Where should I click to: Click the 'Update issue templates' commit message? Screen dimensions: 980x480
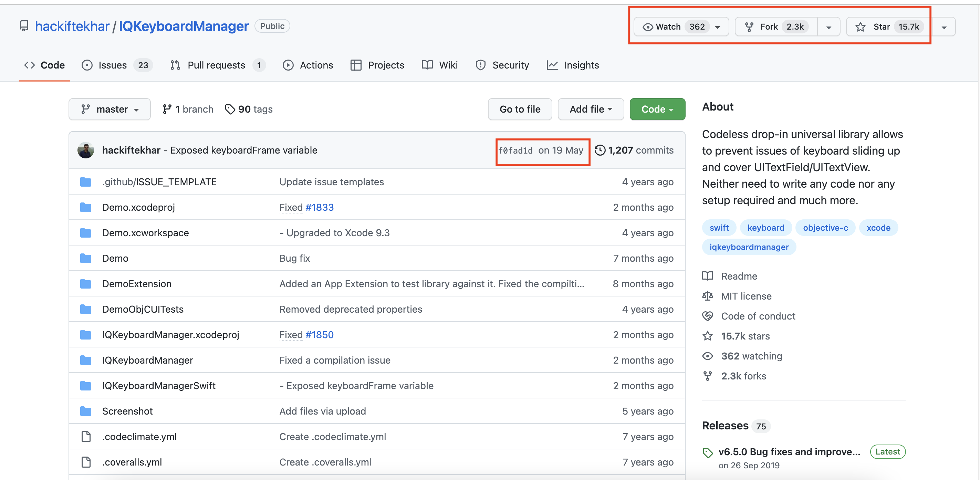click(x=332, y=182)
